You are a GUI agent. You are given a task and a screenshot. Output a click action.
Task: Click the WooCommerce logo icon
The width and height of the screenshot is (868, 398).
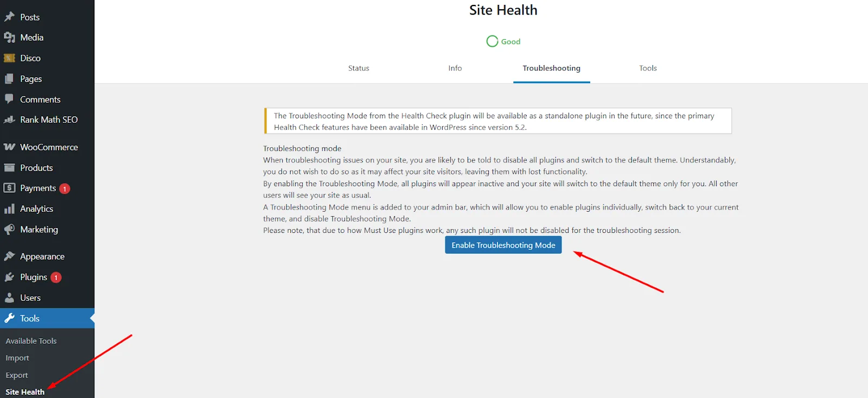[9, 147]
